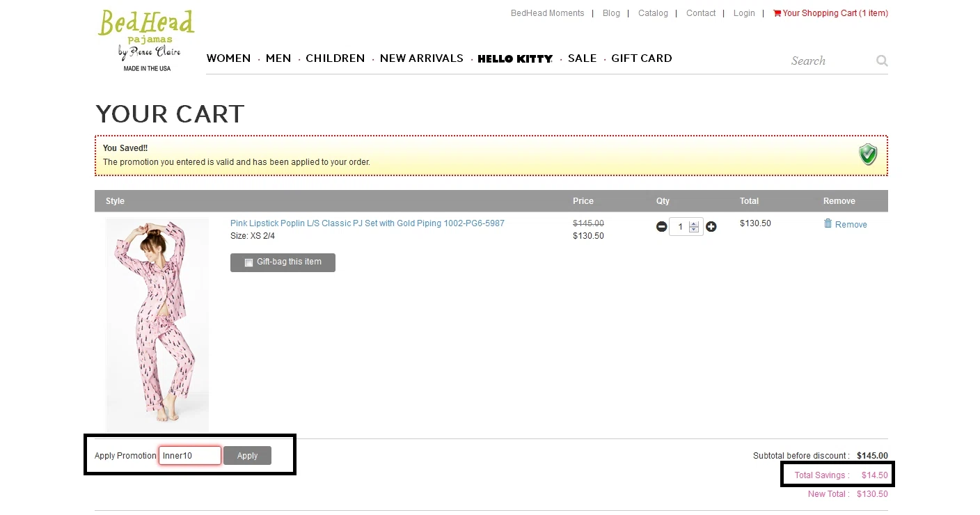Click the Style column header
The image size is (980, 515).
[115, 201]
